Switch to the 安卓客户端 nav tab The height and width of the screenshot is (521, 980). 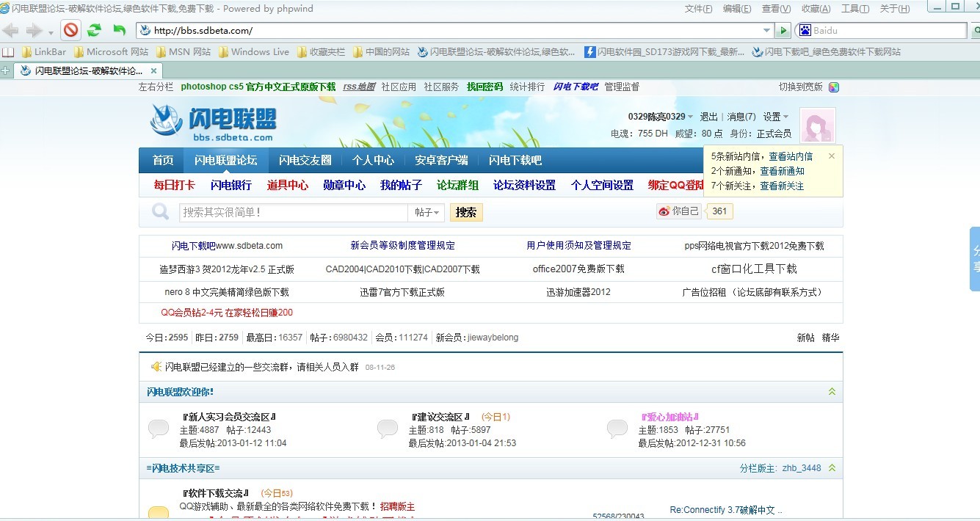tap(441, 160)
